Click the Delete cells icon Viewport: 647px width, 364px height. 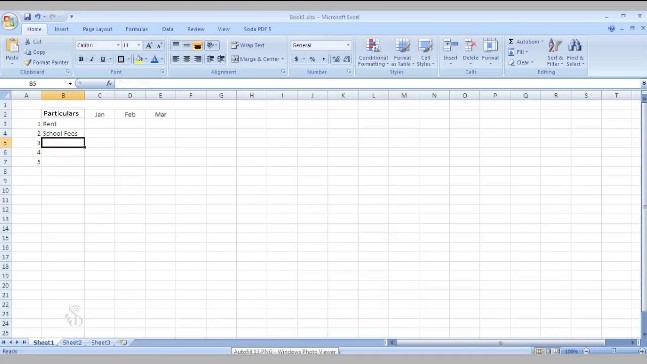click(x=470, y=45)
